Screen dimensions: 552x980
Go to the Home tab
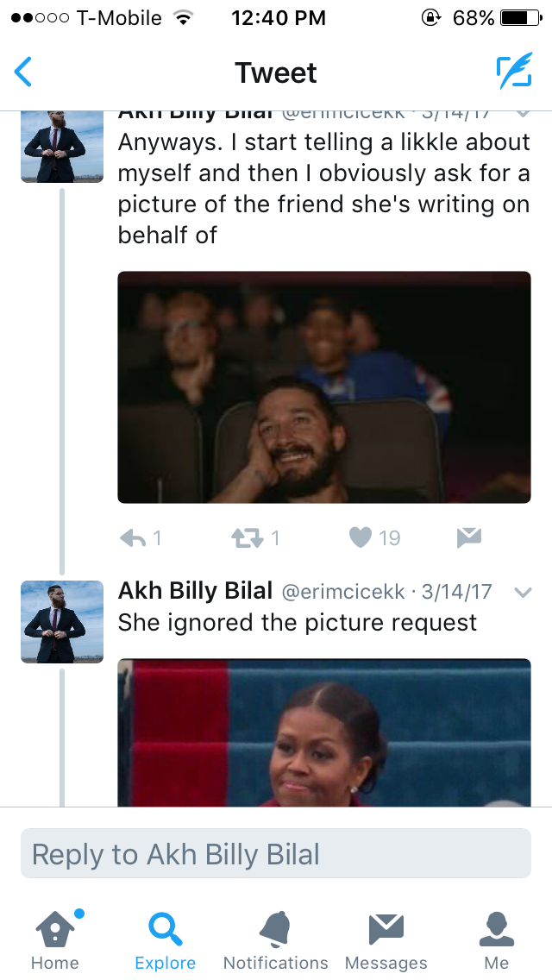55,939
